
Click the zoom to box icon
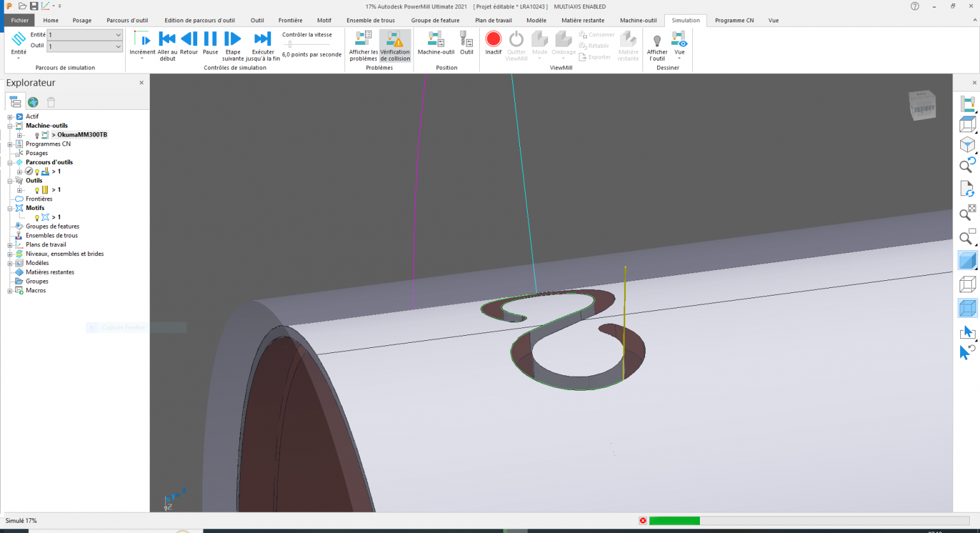[x=967, y=237]
